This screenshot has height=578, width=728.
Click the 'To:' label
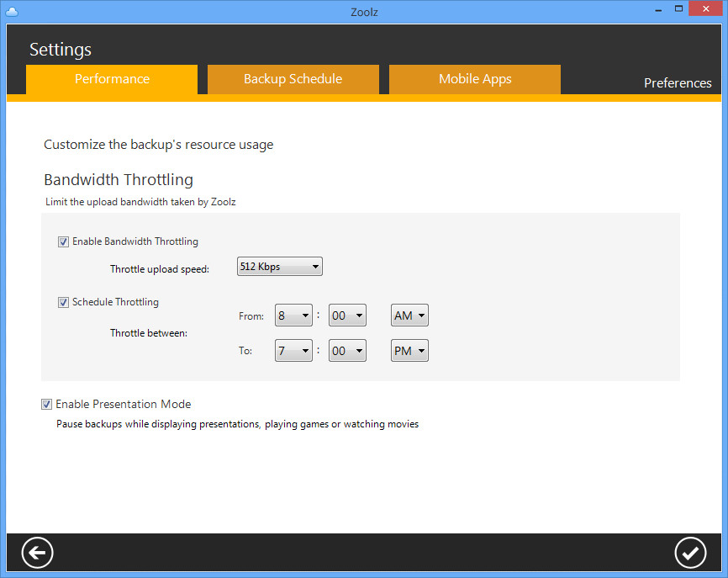(x=245, y=351)
